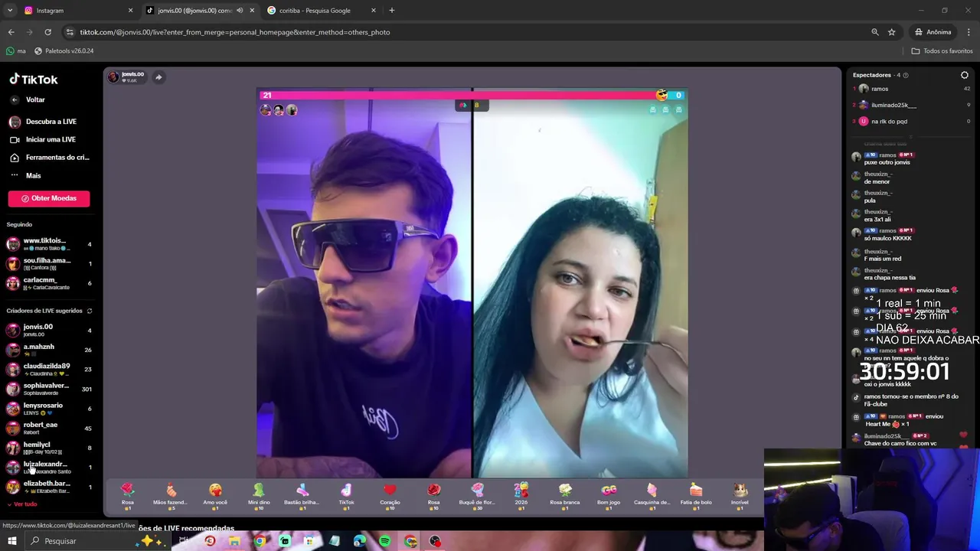Open the TikTok logo home link
Viewport: 980px width, 551px height.
[x=33, y=80]
